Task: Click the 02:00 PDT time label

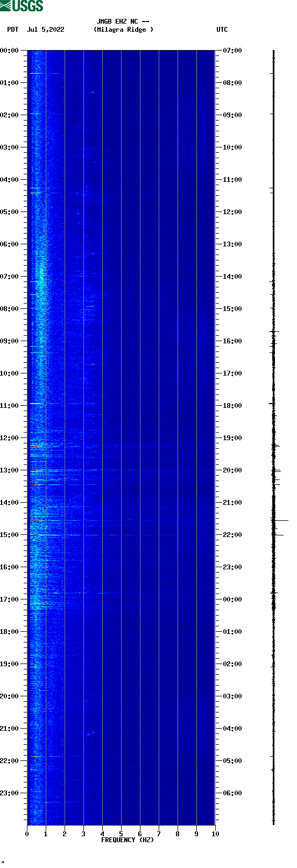Action: 10,115
